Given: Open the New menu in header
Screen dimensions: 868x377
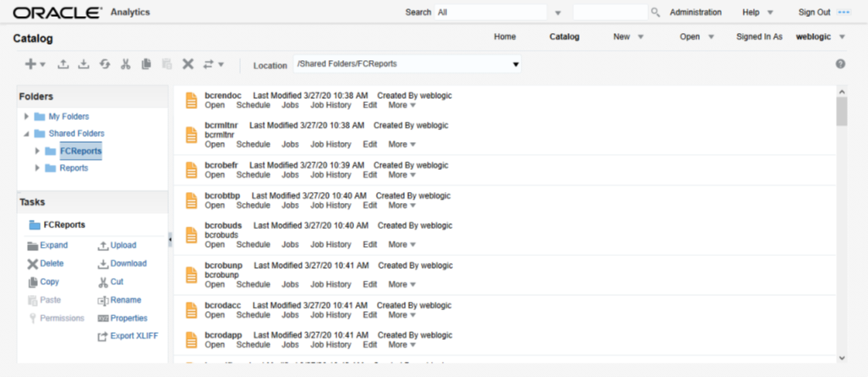Looking at the screenshot, I should tap(628, 36).
